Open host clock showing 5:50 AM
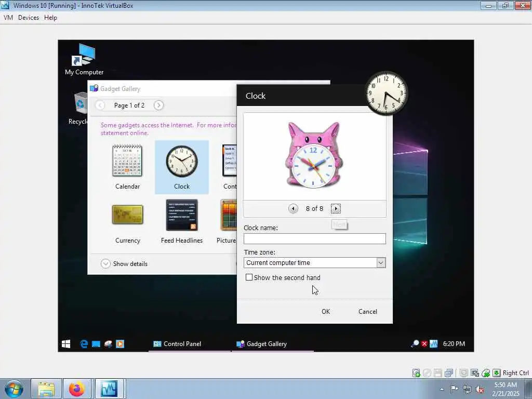532x399 pixels. (x=506, y=389)
